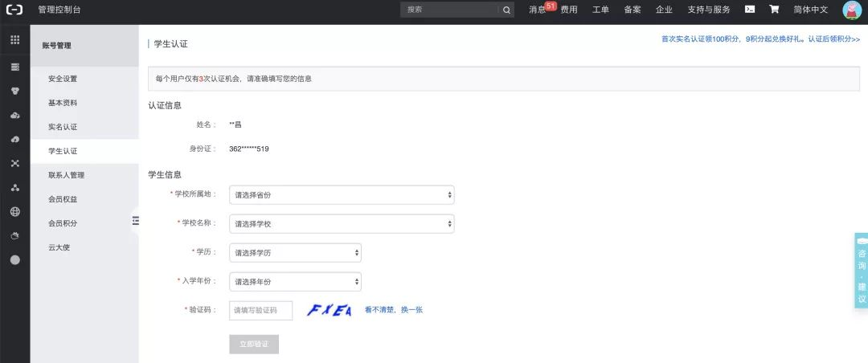Open the user avatar menu
The height and width of the screenshot is (363, 868).
[x=852, y=10]
